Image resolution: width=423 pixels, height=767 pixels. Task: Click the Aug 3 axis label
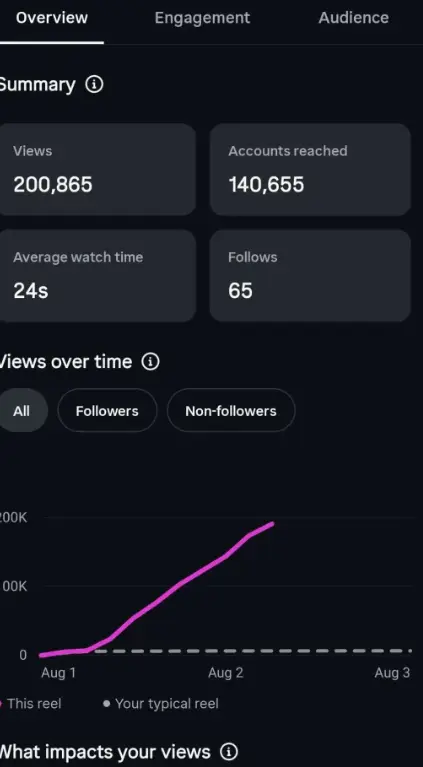point(392,673)
